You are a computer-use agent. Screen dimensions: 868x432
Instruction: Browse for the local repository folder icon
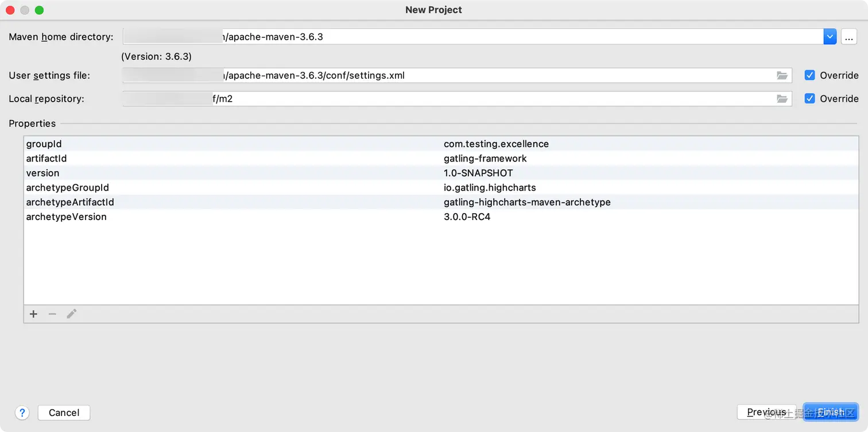[782, 99]
